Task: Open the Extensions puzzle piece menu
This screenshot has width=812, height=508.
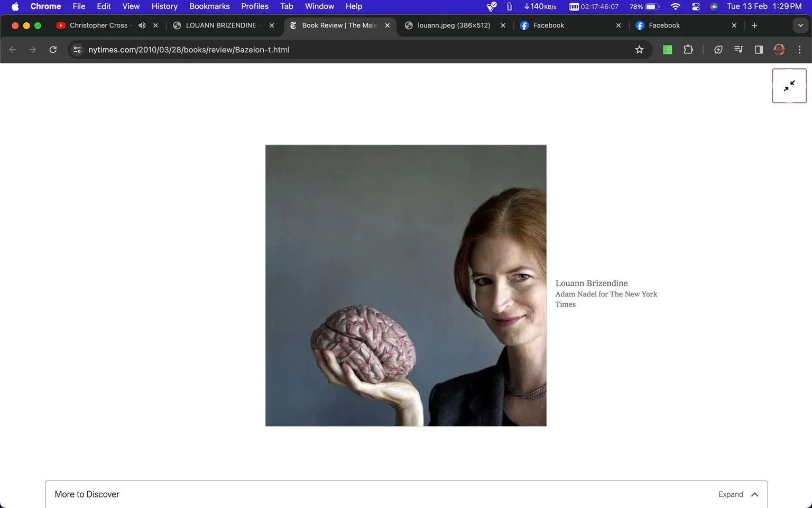Action: click(688, 50)
